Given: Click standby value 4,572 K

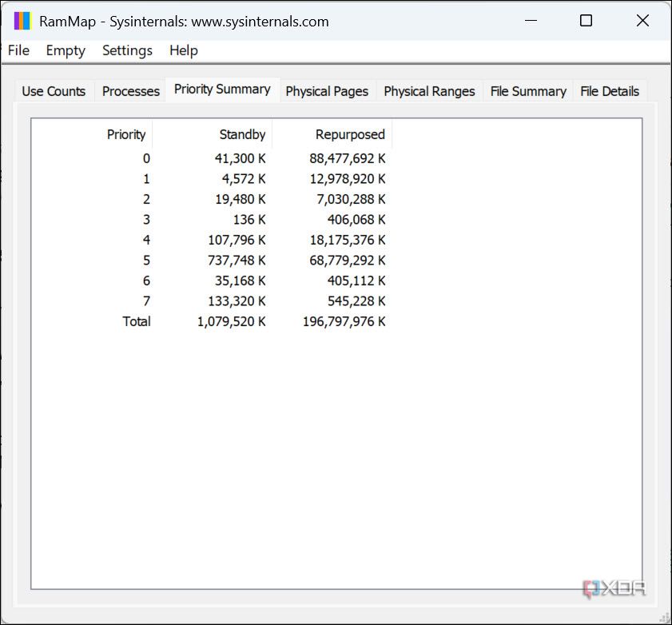Looking at the screenshot, I should [244, 179].
